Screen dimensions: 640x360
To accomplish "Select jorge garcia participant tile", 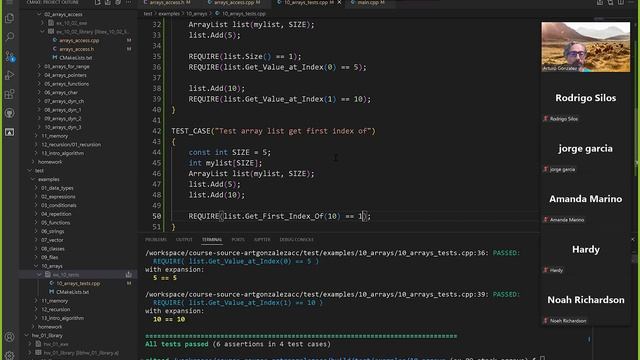I will click(585, 149).
